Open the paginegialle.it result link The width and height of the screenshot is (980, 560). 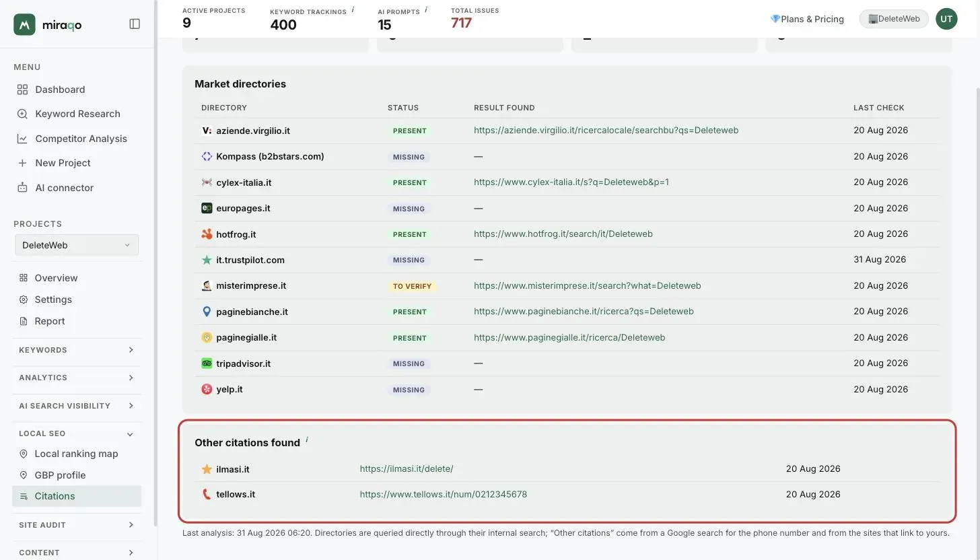tap(569, 337)
